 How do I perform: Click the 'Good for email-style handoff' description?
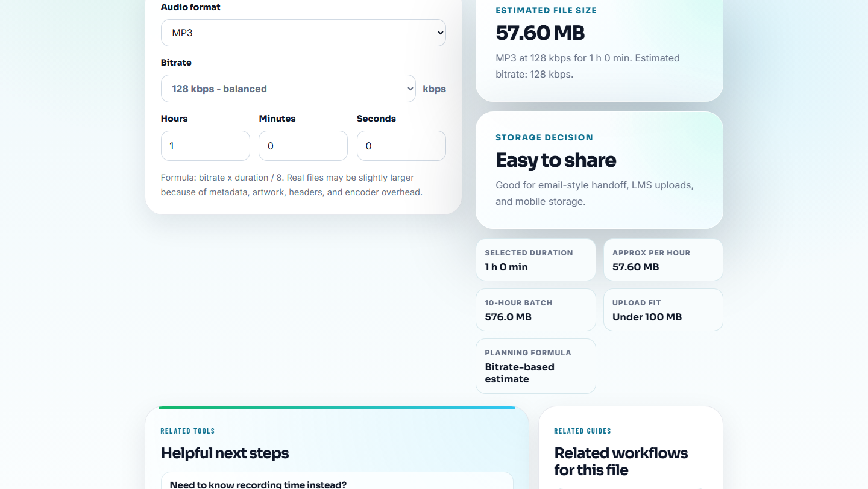pyautogui.click(x=594, y=193)
